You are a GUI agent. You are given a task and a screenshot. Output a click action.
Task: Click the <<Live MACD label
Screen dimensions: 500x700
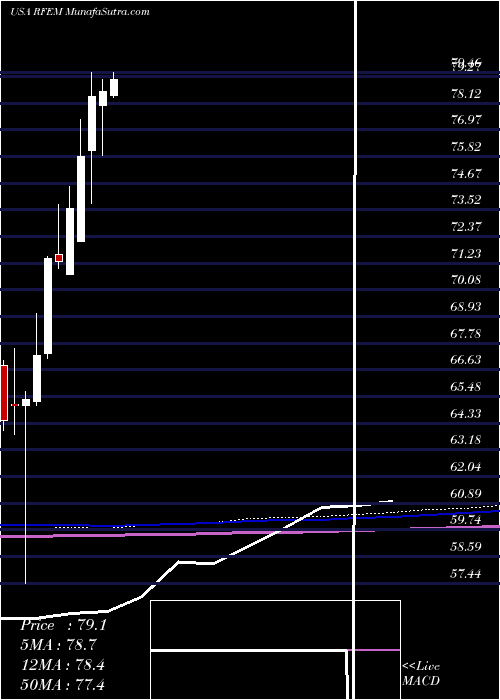coord(421,673)
